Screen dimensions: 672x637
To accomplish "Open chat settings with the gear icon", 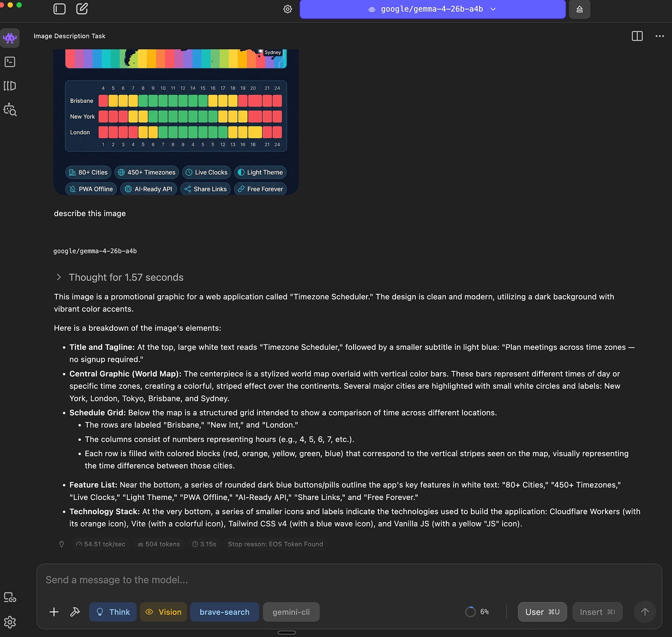I will [287, 9].
